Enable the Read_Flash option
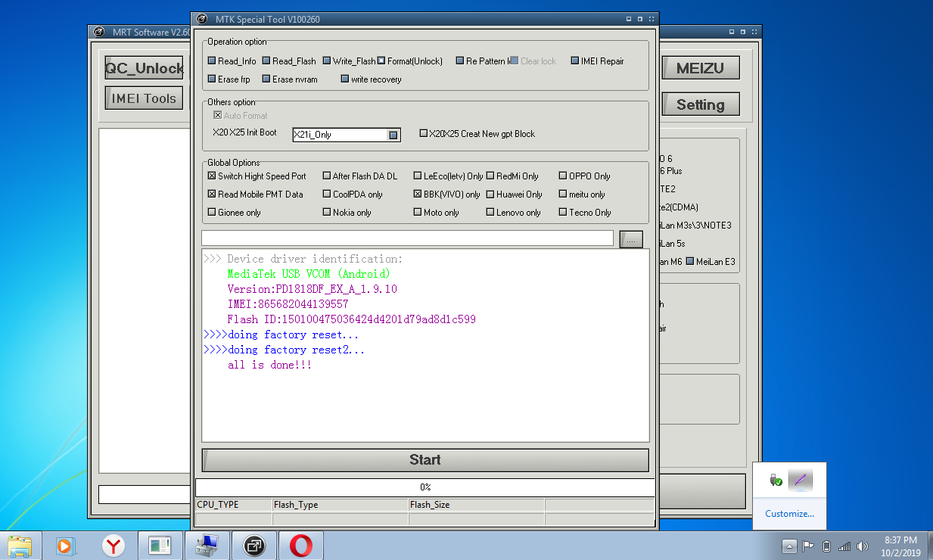The image size is (933, 560). pyautogui.click(x=266, y=61)
